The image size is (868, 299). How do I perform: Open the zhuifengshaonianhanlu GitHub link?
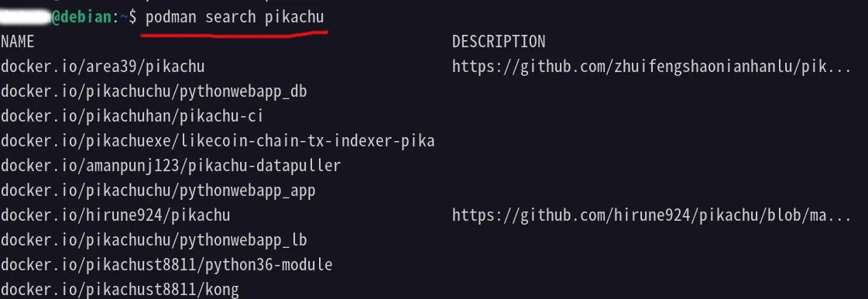[651, 67]
